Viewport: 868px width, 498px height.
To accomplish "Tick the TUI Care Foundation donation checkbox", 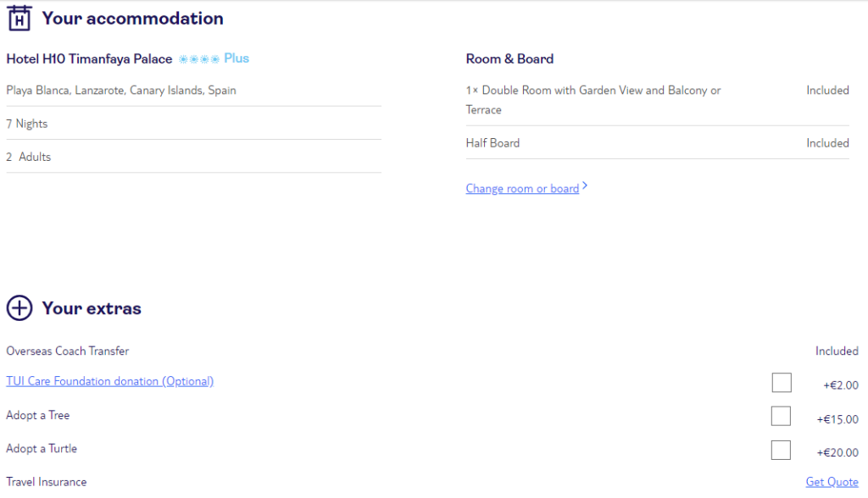I will (x=782, y=382).
